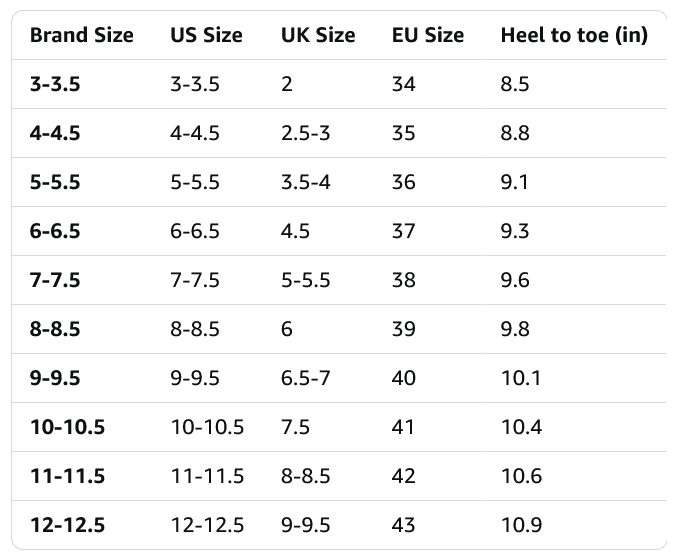Select the 11-11.5 brand size row
Image resolution: width=687 pixels, height=552 pixels.
click(67, 477)
